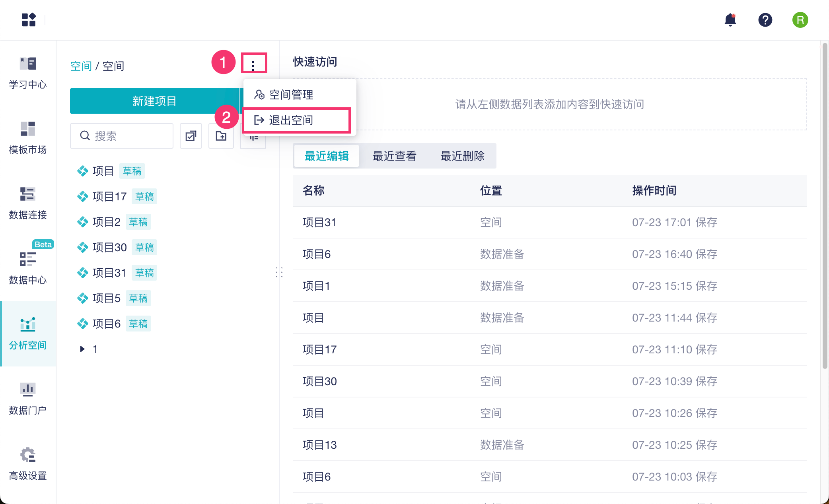Viewport: 829px width, 504px height.
Task: Go to 模板市场 sidebar item
Action: click(x=28, y=138)
